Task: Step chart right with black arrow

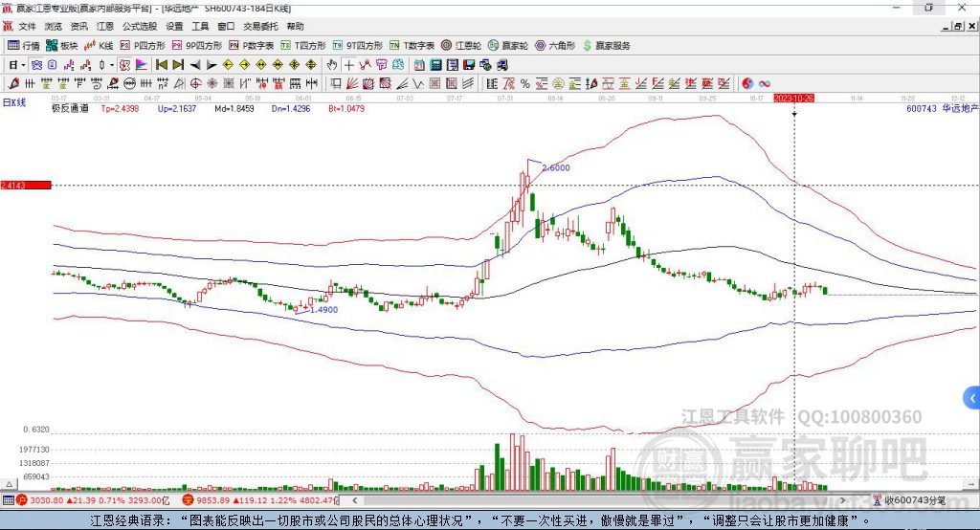Action: click(212, 65)
